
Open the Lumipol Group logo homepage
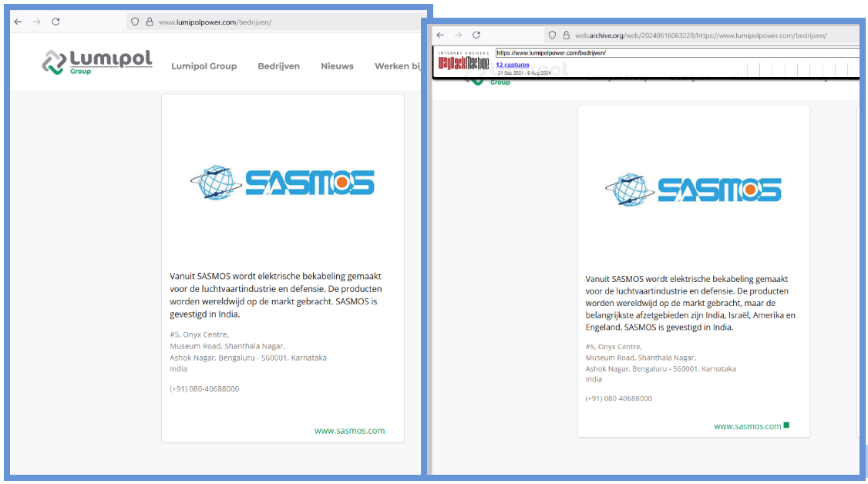pyautogui.click(x=97, y=62)
